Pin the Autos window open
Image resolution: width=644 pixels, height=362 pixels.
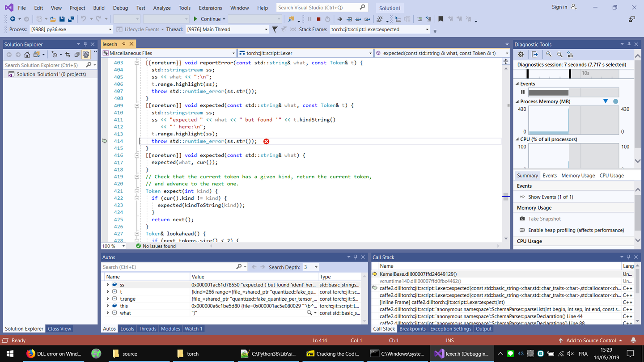coord(356,257)
